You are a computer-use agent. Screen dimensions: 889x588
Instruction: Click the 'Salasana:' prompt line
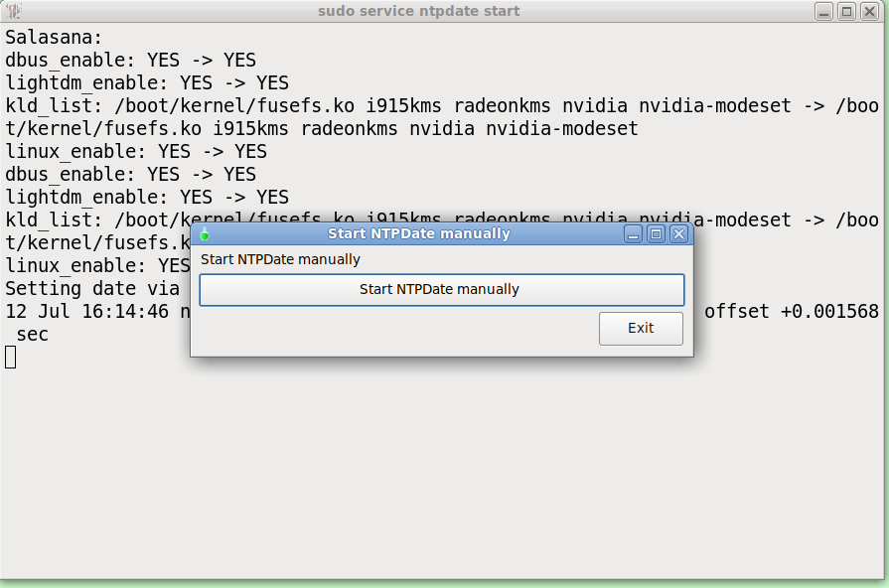54,38
